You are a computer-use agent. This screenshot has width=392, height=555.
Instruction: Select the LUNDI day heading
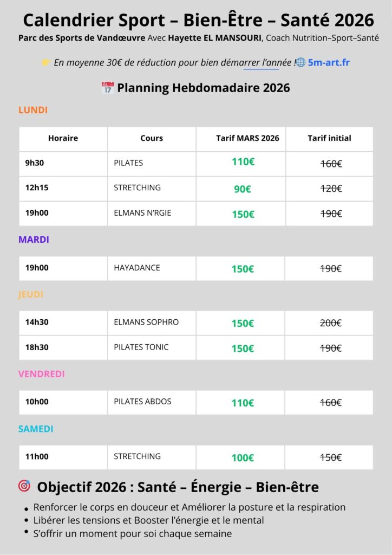pyautogui.click(x=33, y=110)
